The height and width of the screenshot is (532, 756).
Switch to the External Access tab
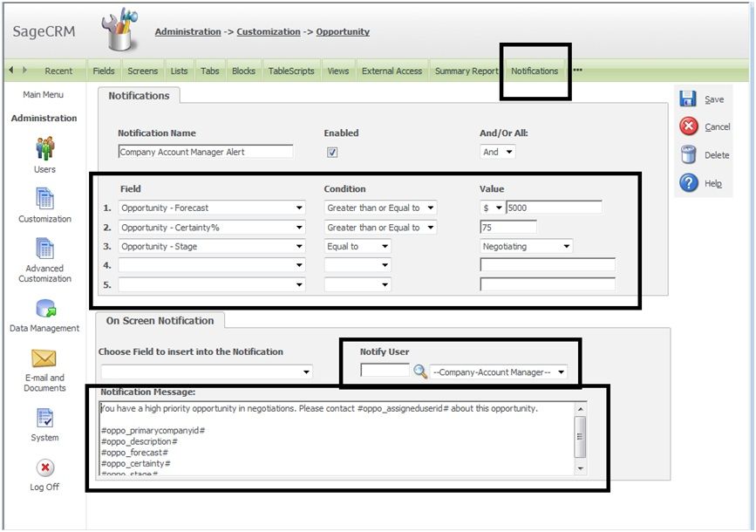click(392, 71)
